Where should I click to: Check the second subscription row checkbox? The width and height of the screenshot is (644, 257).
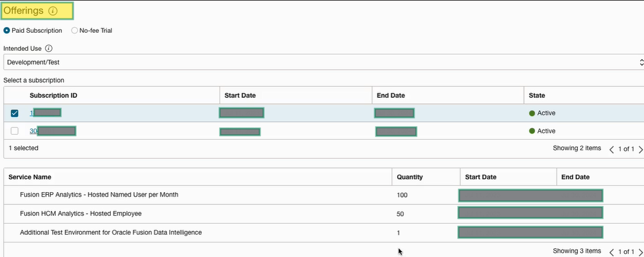(x=15, y=131)
